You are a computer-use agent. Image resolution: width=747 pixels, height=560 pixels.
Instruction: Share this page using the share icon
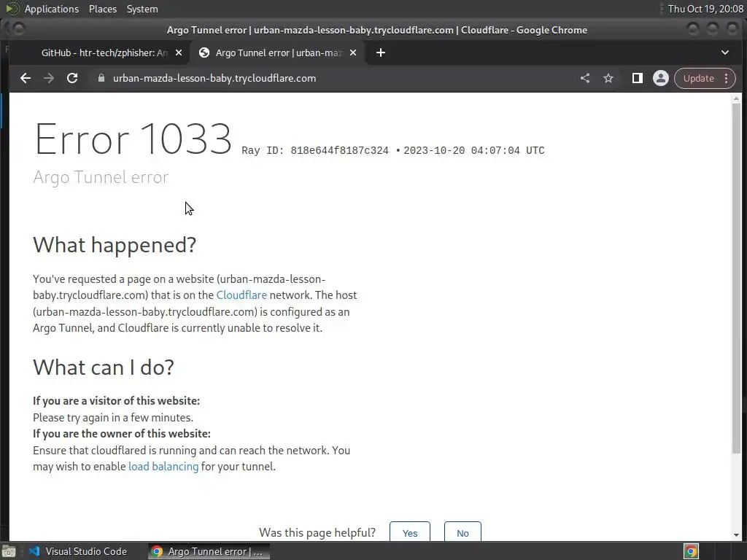[585, 78]
